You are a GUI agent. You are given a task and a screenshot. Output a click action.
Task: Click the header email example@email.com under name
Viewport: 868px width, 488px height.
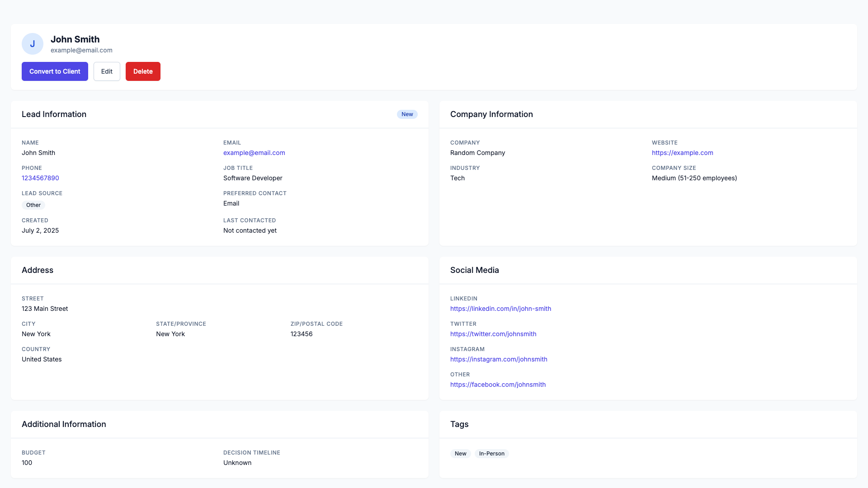tap(81, 50)
